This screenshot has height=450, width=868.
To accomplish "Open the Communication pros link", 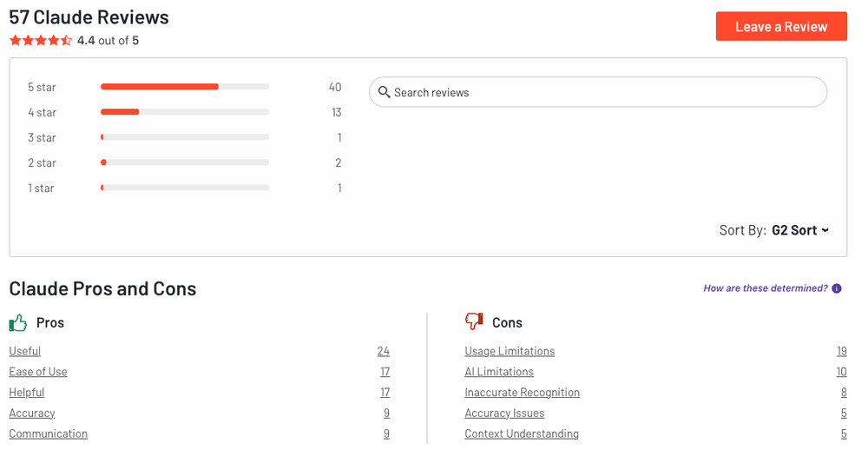I will tap(48, 433).
